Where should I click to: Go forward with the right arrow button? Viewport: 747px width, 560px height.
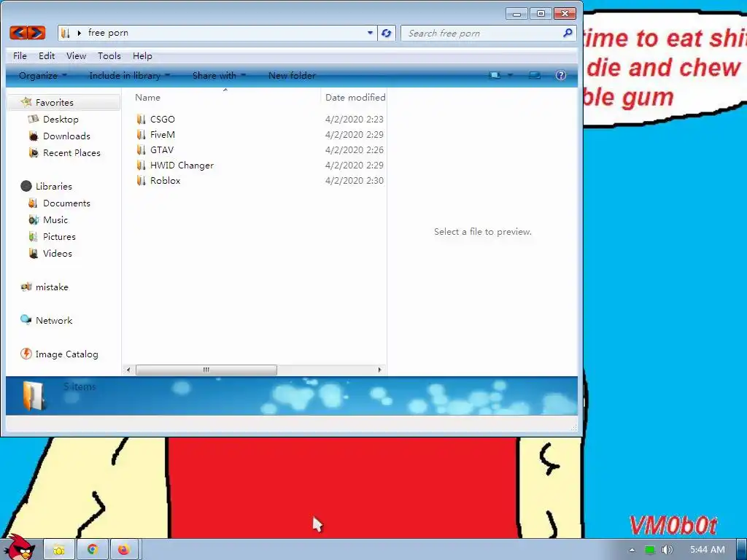(x=36, y=33)
